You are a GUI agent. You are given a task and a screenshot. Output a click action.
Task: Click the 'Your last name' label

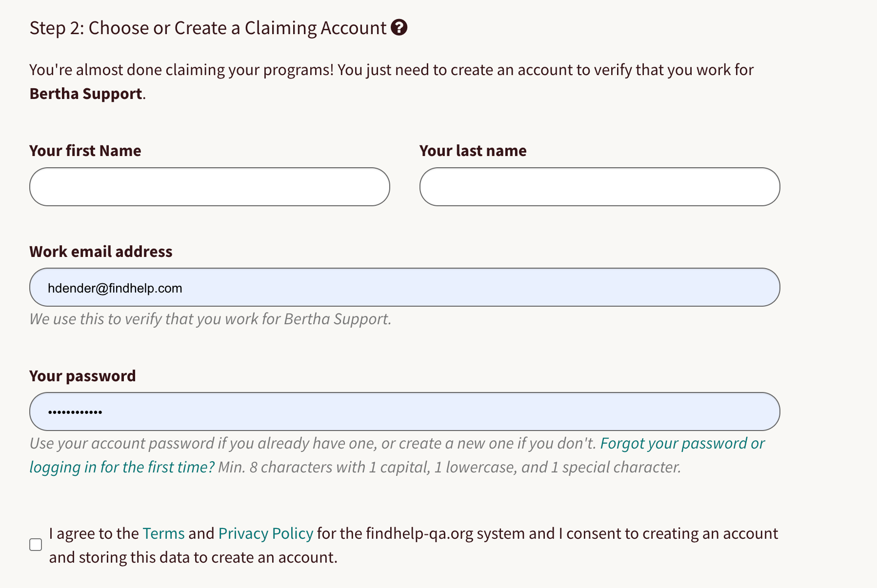[x=473, y=151]
